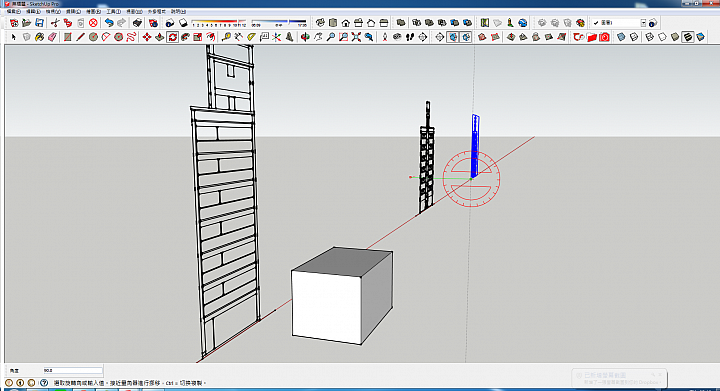
Task: Switch to the Front house view
Action: 346,22
